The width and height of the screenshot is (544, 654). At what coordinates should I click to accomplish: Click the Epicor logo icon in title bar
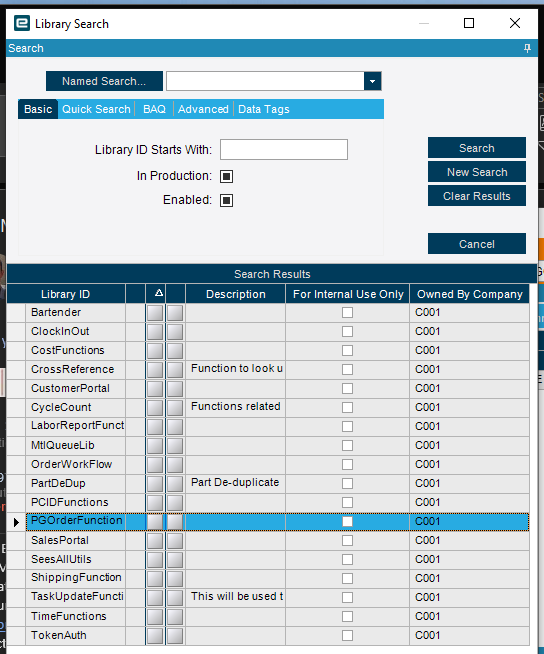click(x=22, y=23)
